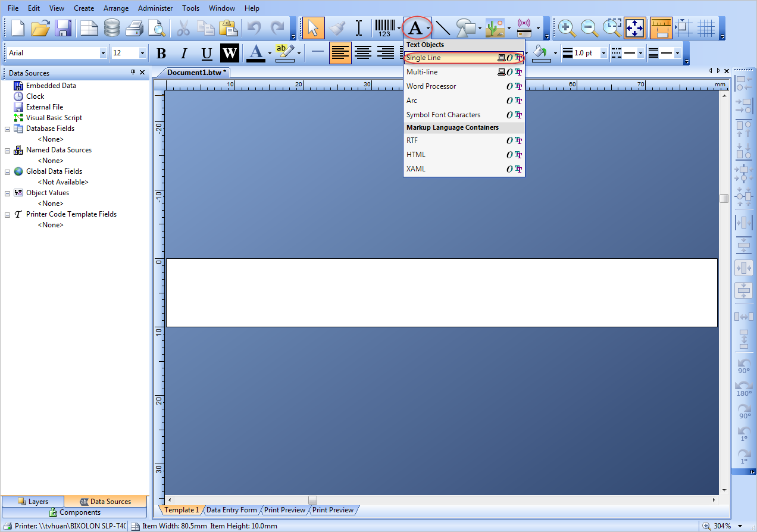This screenshot has height=532, width=757.
Task: Toggle the rulers display button
Action: click(x=661, y=28)
